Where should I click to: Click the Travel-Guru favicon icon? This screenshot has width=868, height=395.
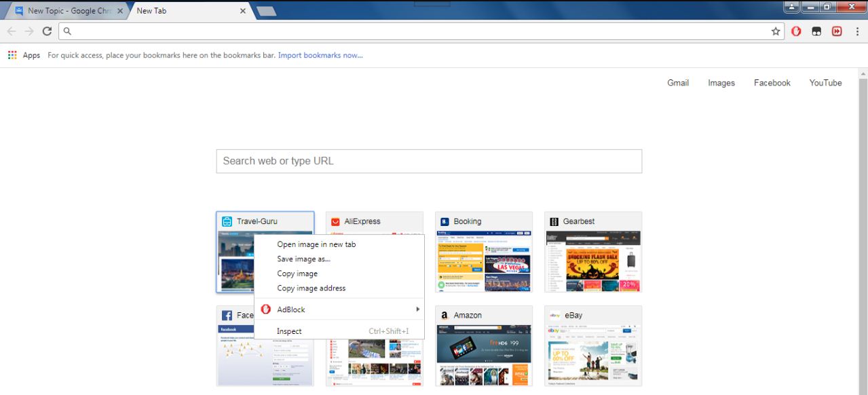click(x=227, y=221)
